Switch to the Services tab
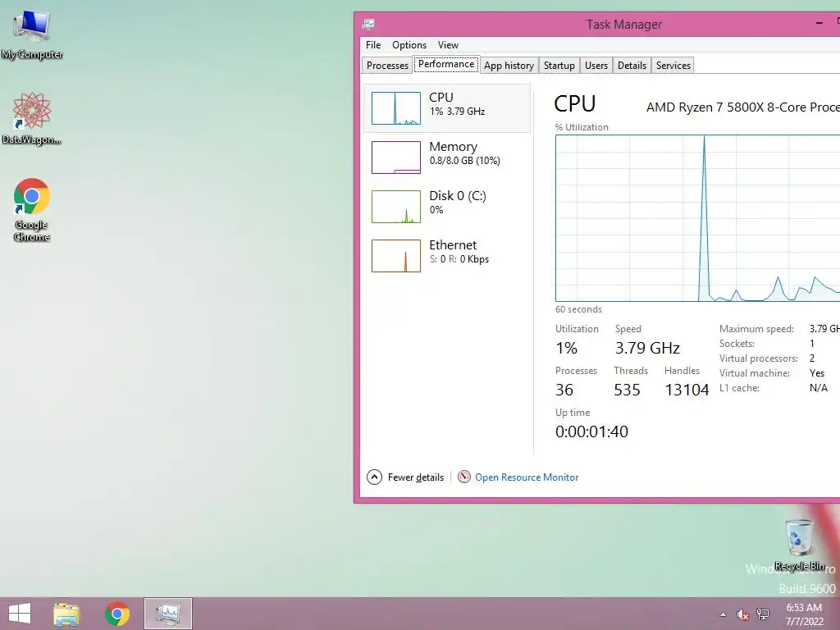The width and height of the screenshot is (840, 630). pyautogui.click(x=673, y=66)
